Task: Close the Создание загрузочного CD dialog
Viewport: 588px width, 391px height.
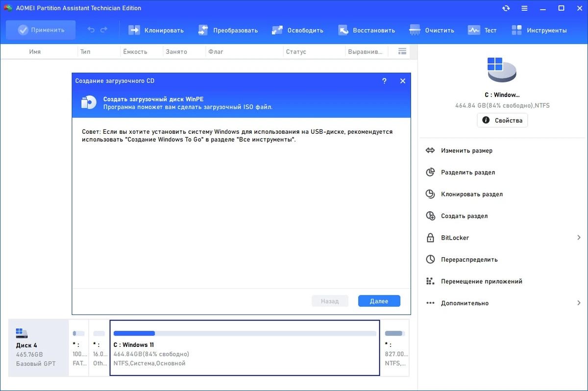Action: 403,81
